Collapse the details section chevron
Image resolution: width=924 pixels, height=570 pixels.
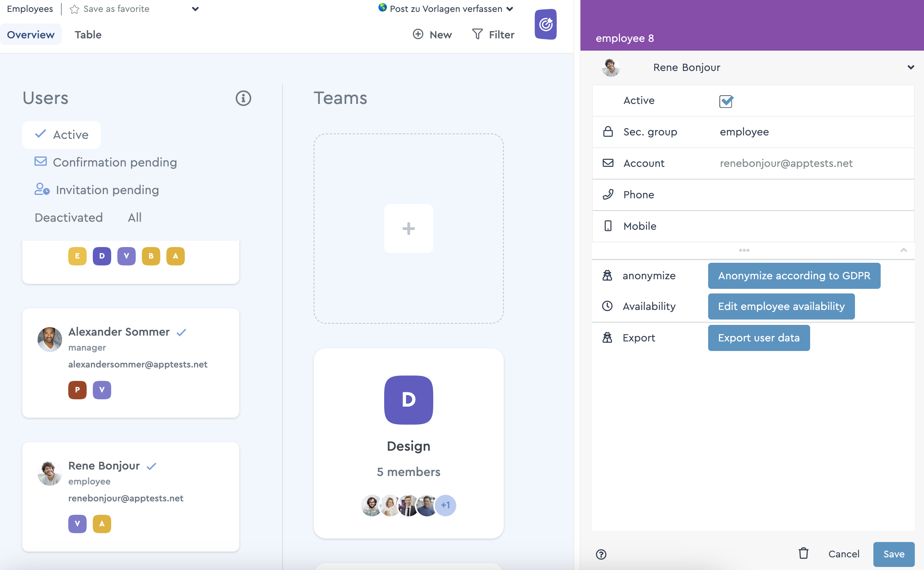[x=903, y=250]
